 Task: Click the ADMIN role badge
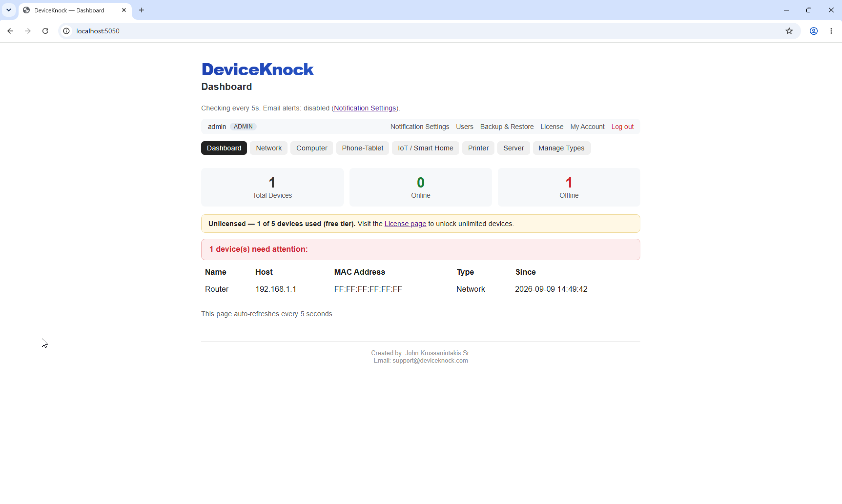pos(243,126)
